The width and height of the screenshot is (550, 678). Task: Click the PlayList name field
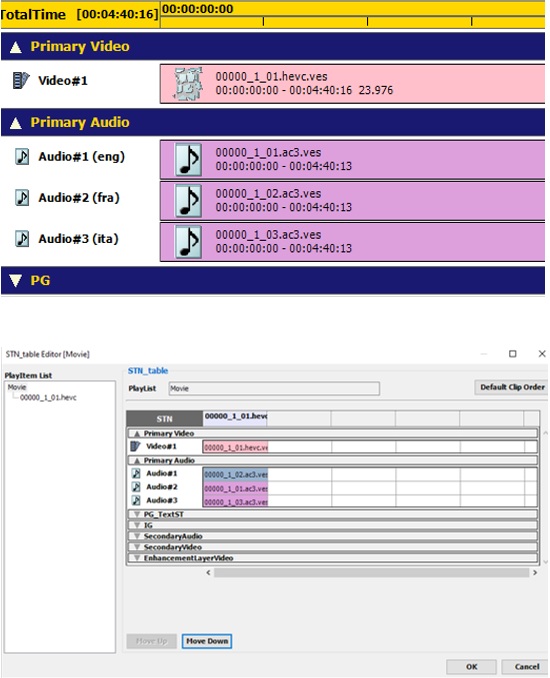(274, 388)
